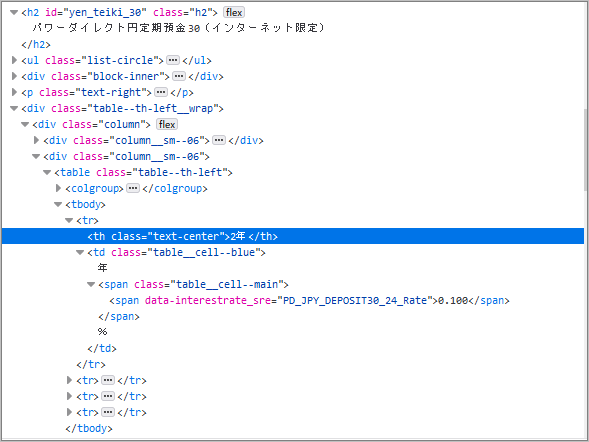The height and width of the screenshot is (442, 589).
Task: Click ellipsis badge in colgroup element
Action: tap(133, 188)
